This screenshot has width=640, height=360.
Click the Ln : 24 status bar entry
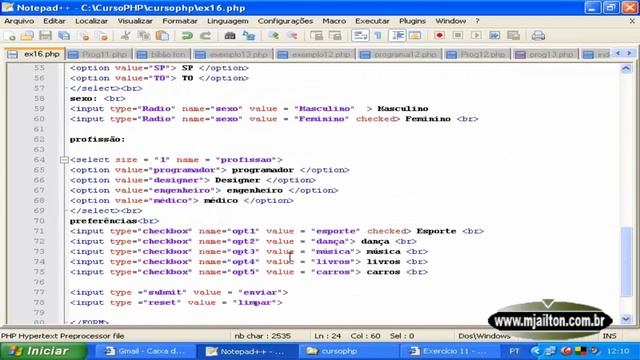click(327, 336)
